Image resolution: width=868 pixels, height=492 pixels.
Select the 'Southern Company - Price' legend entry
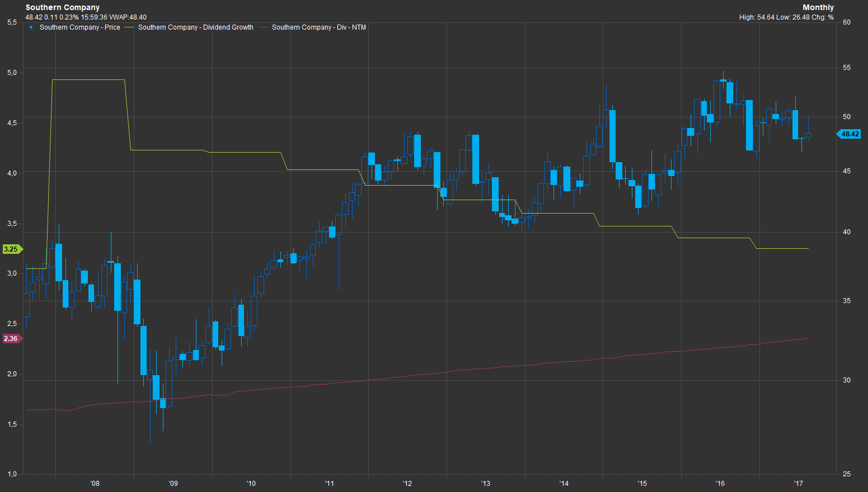click(x=80, y=27)
